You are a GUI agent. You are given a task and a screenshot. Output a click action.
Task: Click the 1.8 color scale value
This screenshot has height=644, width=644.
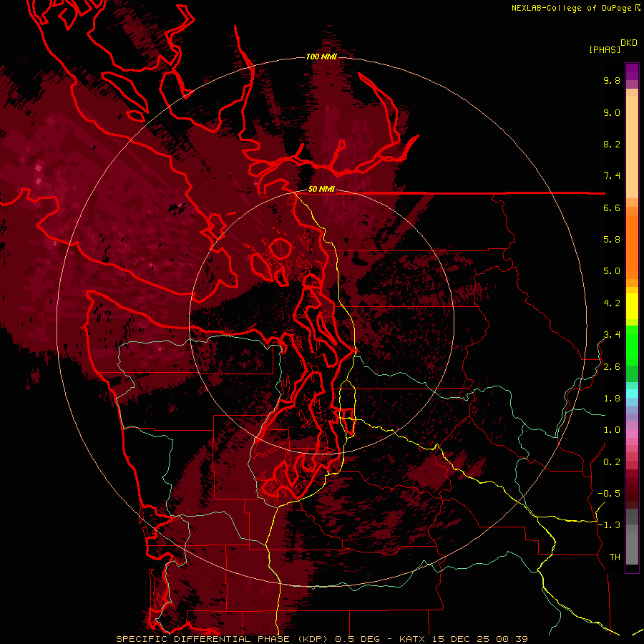[x=612, y=399]
